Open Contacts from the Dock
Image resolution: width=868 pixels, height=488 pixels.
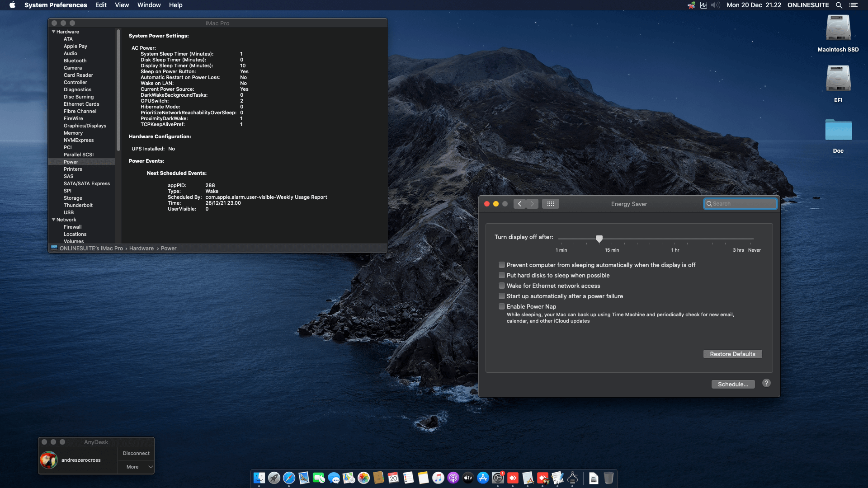coord(378,478)
